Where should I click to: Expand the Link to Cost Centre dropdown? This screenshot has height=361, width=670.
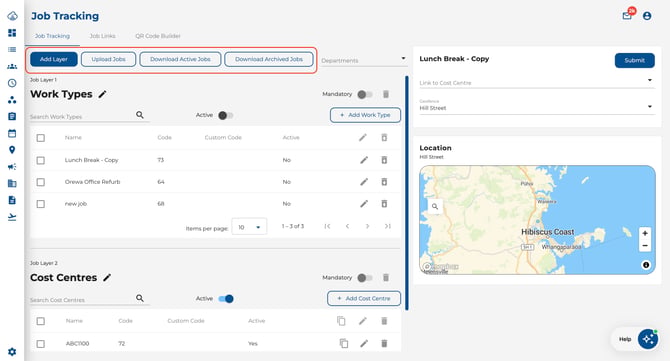click(536, 82)
